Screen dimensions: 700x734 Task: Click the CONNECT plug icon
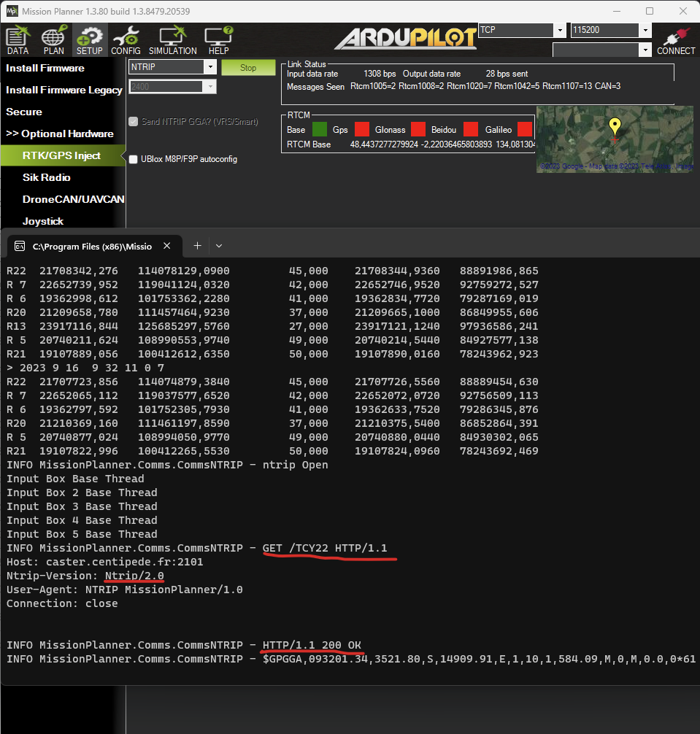(x=676, y=40)
